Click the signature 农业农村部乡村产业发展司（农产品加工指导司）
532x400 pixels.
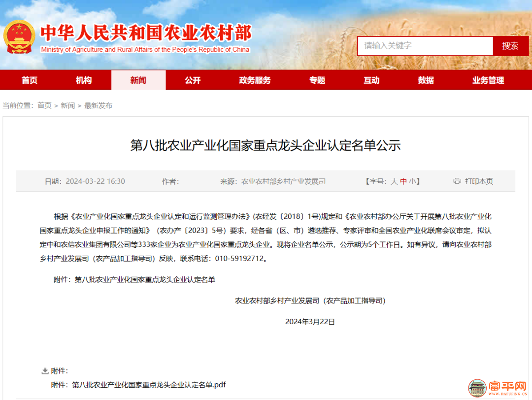tap(310, 300)
